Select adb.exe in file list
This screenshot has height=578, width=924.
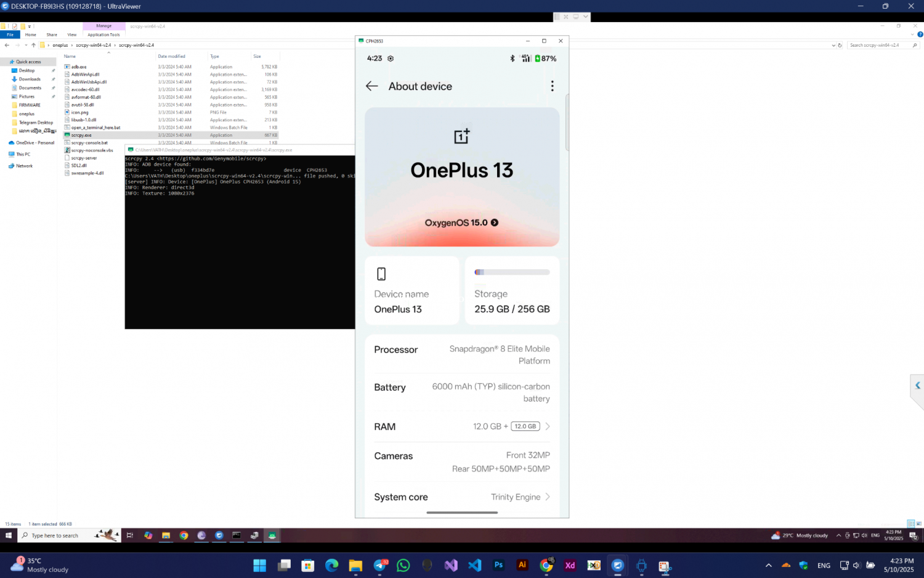pyautogui.click(x=79, y=67)
